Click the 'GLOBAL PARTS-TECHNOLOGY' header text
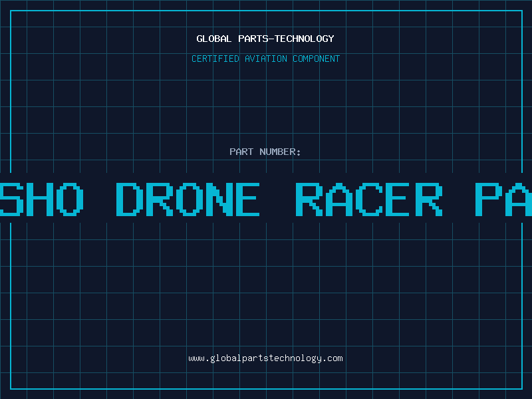 pyautogui.click(x=265, y=39)
